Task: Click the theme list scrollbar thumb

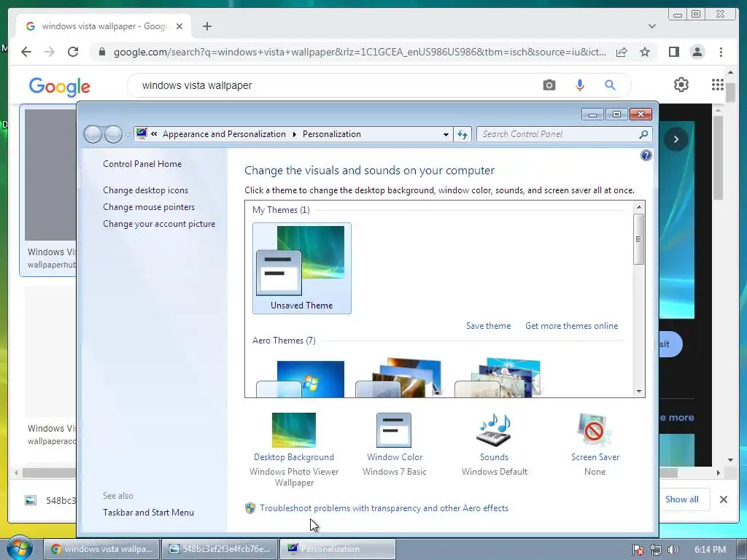Action: pos(639,239)
